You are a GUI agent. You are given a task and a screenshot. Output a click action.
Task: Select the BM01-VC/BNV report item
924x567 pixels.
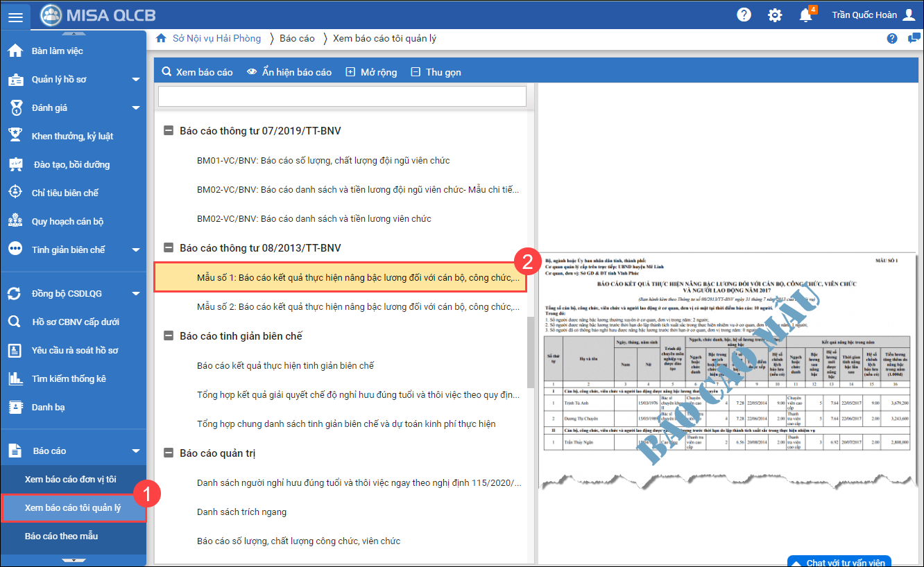click(323, 161)
